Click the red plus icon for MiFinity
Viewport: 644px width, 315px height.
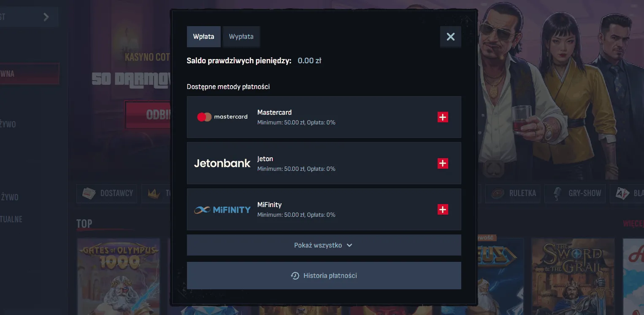pos(442,209)
